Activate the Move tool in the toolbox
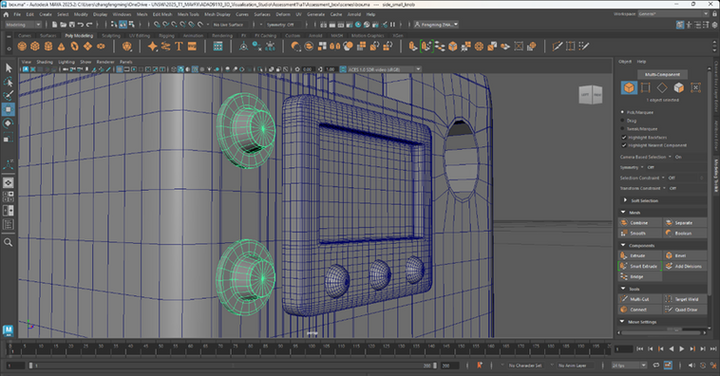This screenshot has width=720, height=376. (x=8, y=109)
